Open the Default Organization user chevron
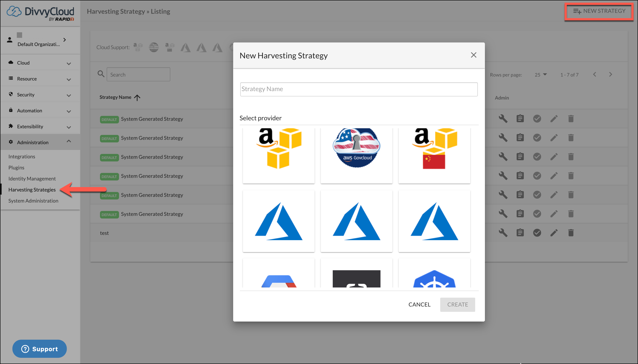The width and height of the screenshot is (638, 364). (x=65, y=40)
